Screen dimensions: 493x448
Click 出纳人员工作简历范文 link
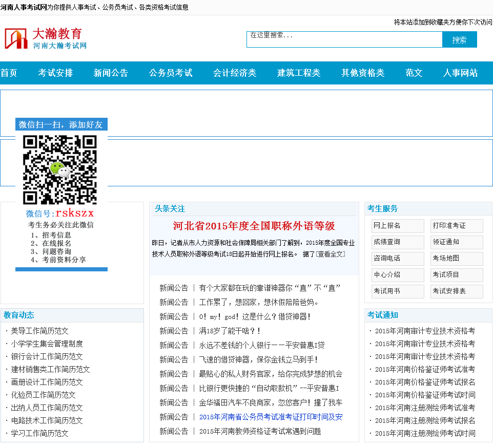(47, 408)
